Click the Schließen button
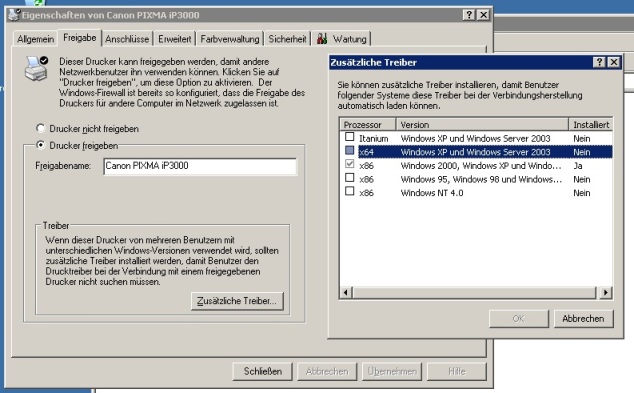The image size is (634, 393). (262, 371)
